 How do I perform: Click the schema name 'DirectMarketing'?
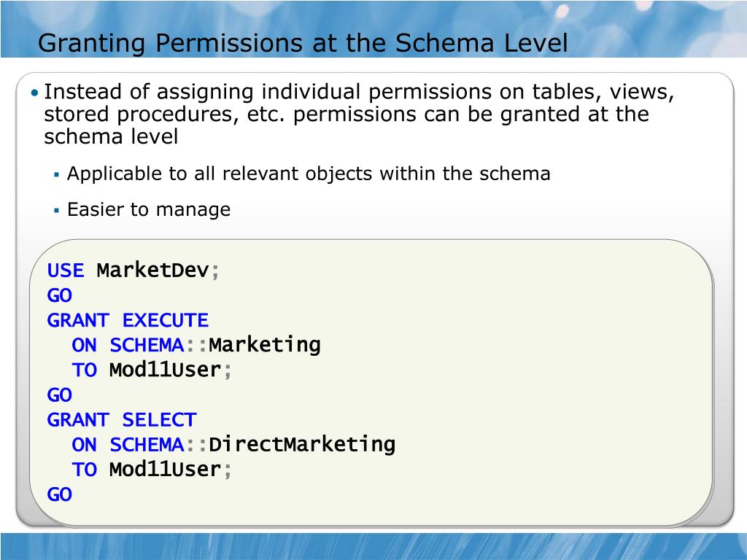point(302,445)
